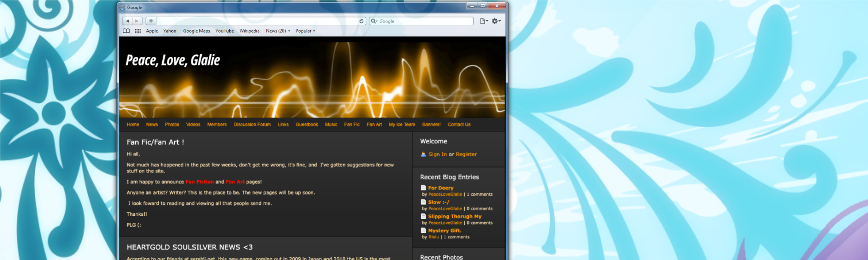Image resolution: width=868 pixels, height=260 pixels.
Task: Click the browser Back arrow button
Action: click(x=127, y=21)
